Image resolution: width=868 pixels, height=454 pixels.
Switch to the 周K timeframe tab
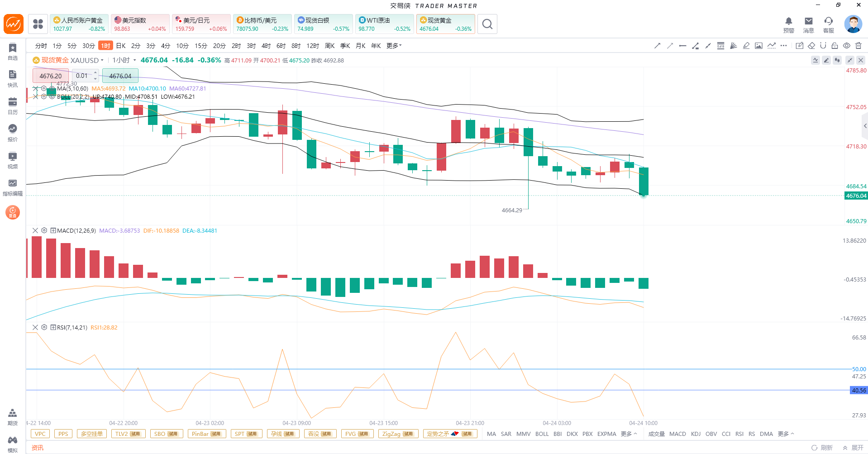(x=330, y=46)
